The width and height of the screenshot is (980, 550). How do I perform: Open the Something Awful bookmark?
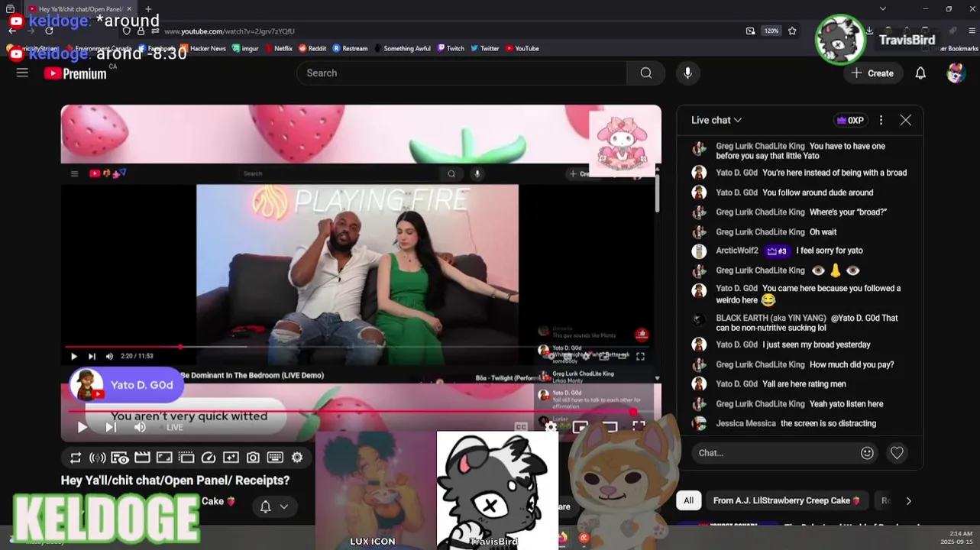402,48
